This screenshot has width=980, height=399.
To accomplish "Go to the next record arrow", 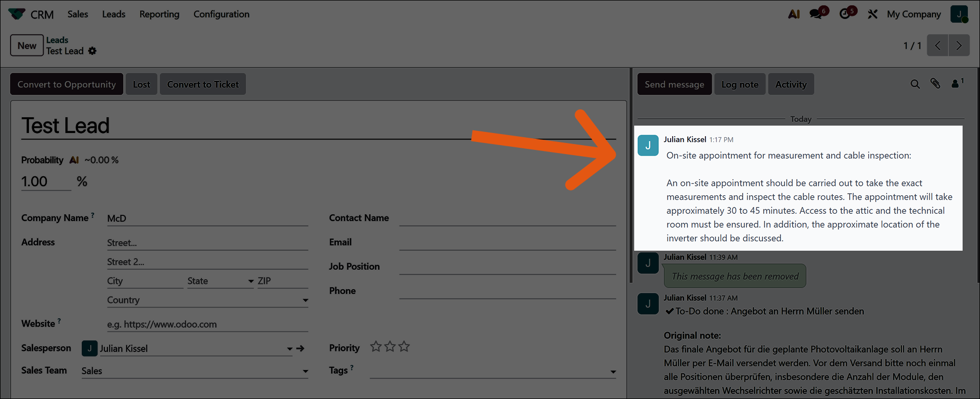I will pos(959,46).
